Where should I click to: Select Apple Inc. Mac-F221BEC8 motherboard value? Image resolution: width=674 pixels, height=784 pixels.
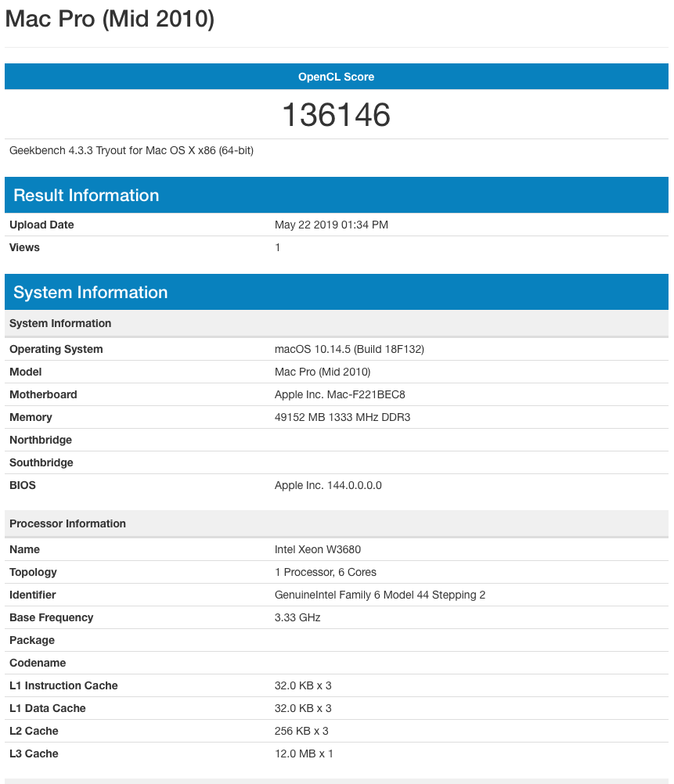(x=340, y=394)
